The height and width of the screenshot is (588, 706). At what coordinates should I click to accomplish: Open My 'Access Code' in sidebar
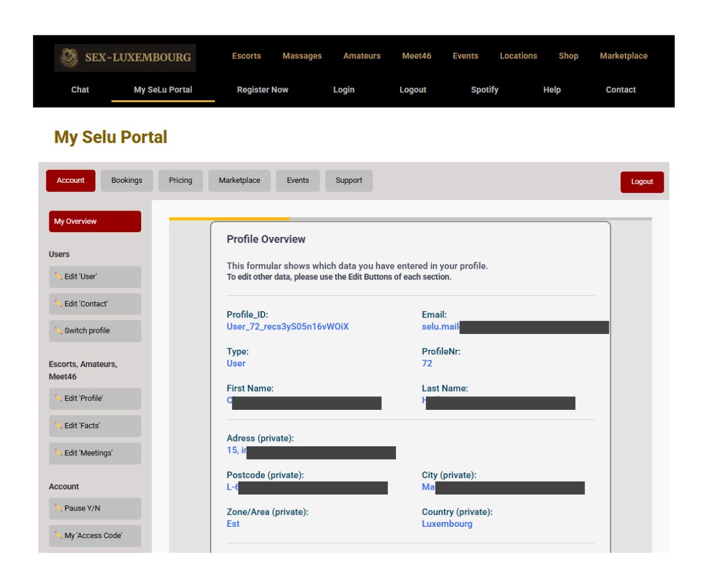(x=95, y=536)
